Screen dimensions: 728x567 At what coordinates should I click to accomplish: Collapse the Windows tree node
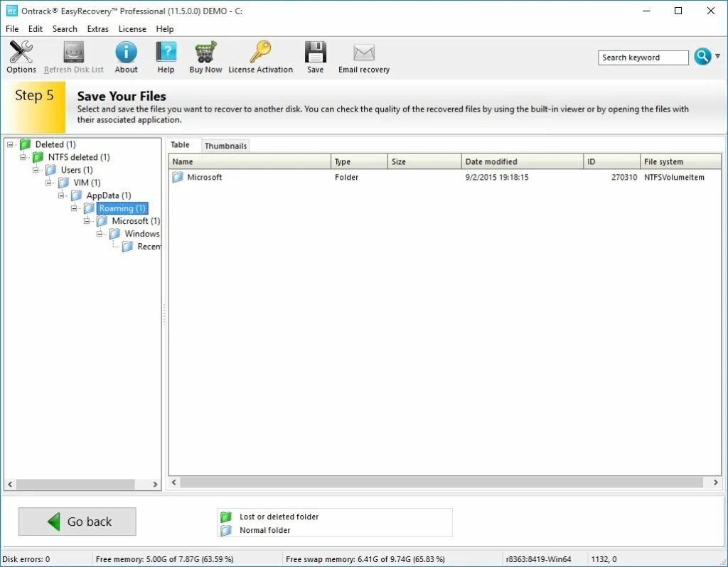click(100, 234)
